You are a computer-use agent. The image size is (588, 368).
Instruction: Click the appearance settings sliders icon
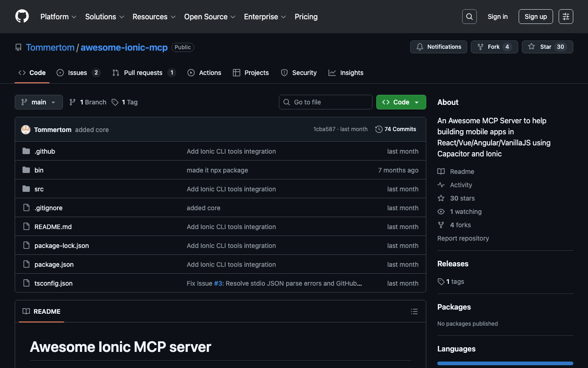click(565, 17)
